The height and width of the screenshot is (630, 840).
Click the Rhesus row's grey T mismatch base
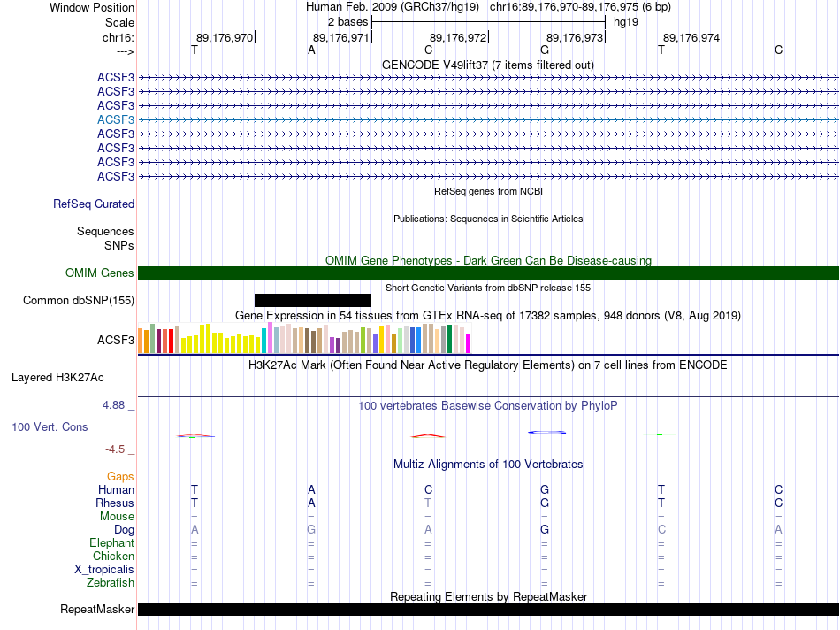pyautogui.click(x=427, y=503)
